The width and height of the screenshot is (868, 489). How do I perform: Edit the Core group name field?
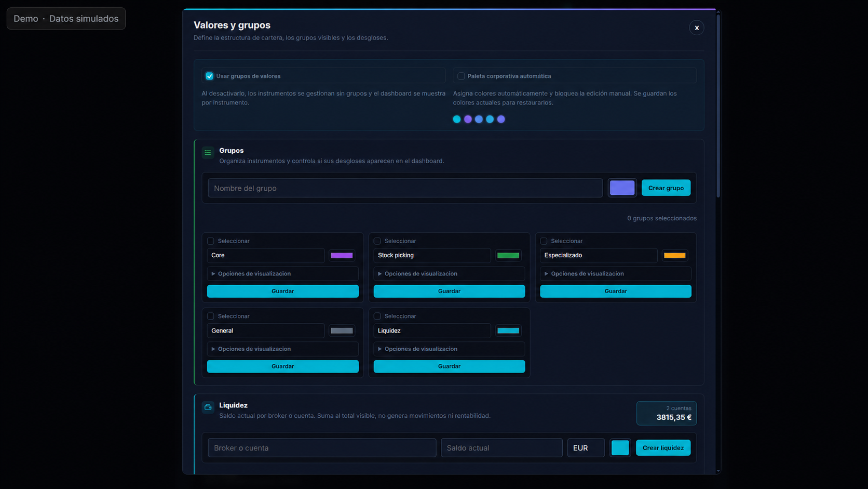coord(266,255)
